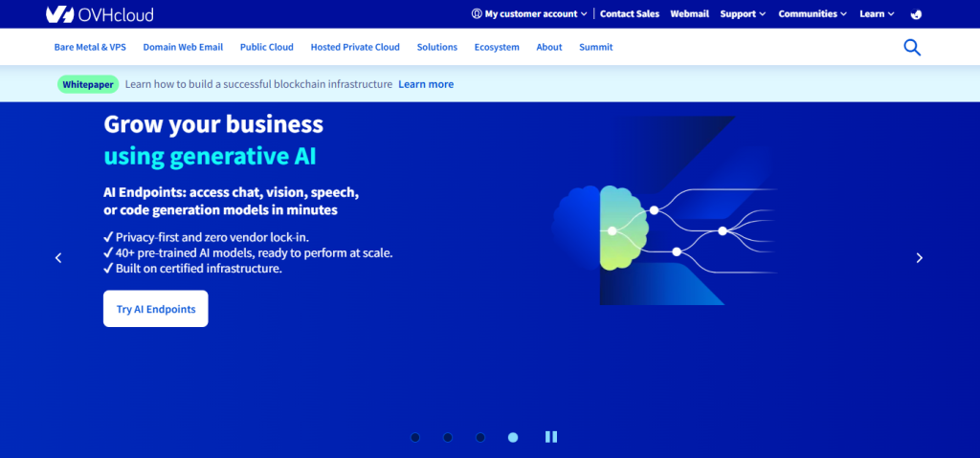Viewport: 980px width, 458px height.
Task: Expand My customer account dropdown
Action: [530, 13]
